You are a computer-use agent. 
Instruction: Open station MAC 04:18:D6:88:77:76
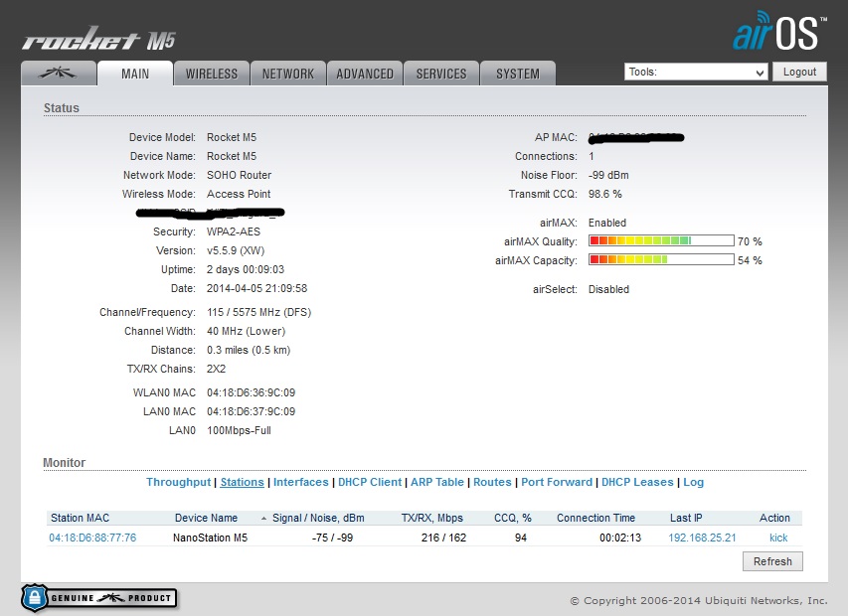pyautogui.click(x=92, y=538)
